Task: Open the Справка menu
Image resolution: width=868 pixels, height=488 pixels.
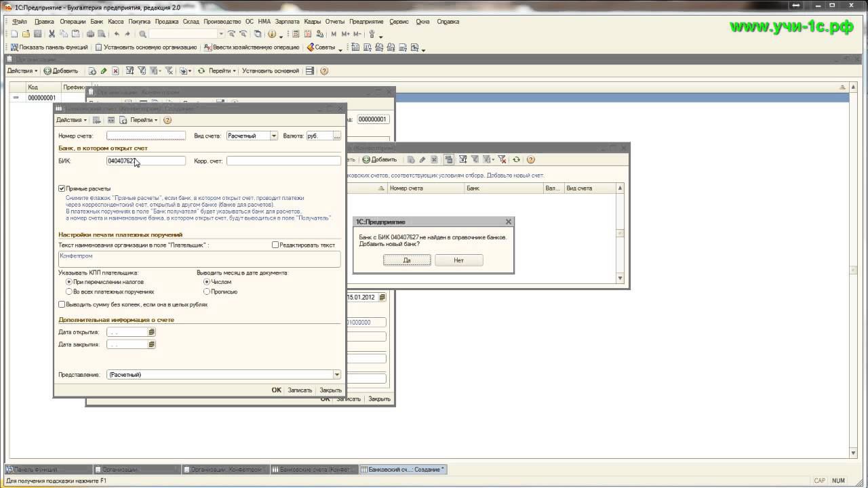Action: tap(448, 22)
